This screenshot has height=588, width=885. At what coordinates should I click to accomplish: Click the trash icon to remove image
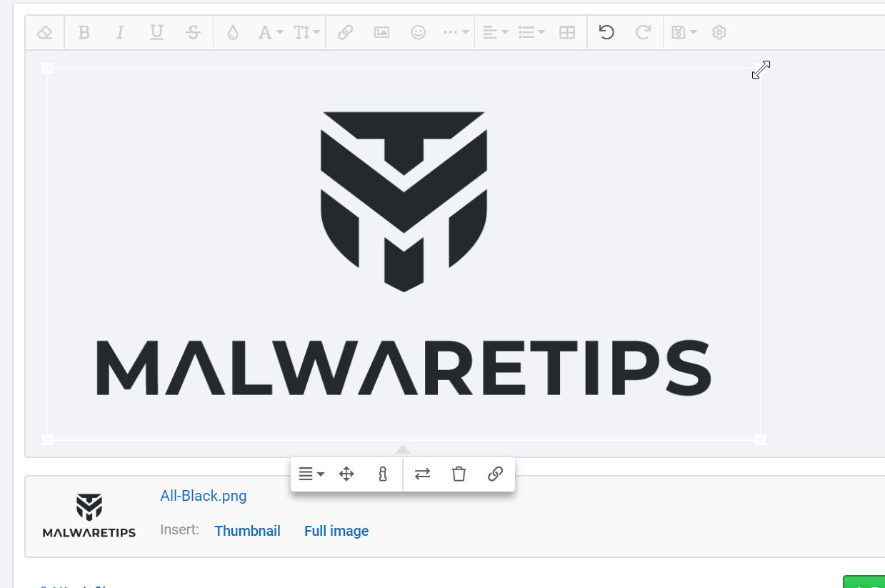459,474
